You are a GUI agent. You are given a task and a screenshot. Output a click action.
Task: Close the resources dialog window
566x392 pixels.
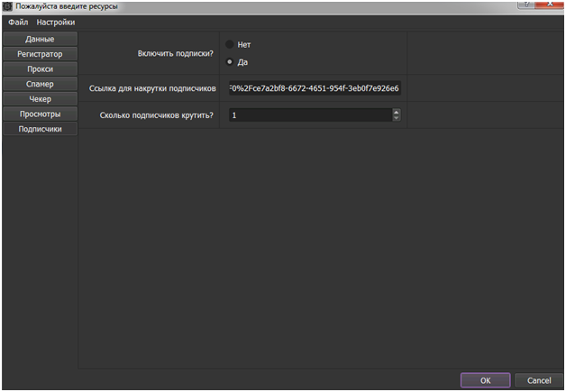[x=549, y=5]
